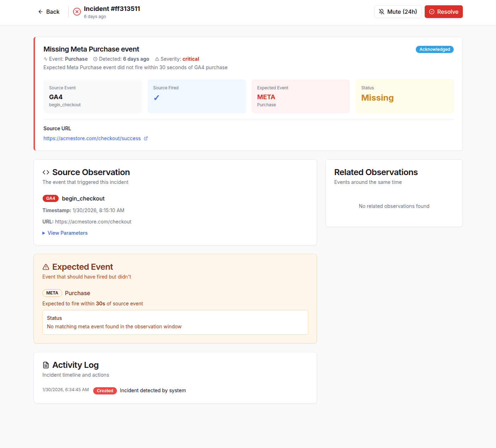The width and height of the screenshot is (496, 448).
Task: Click the Created badge in Activity Log
Action: click(x=105, y=390)
